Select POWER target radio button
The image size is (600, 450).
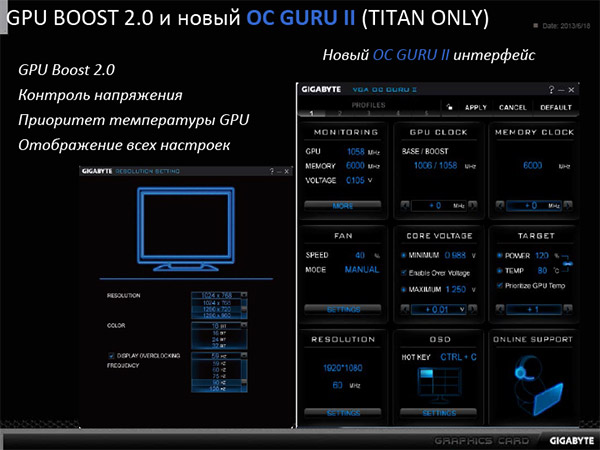(x=499, y=256)
